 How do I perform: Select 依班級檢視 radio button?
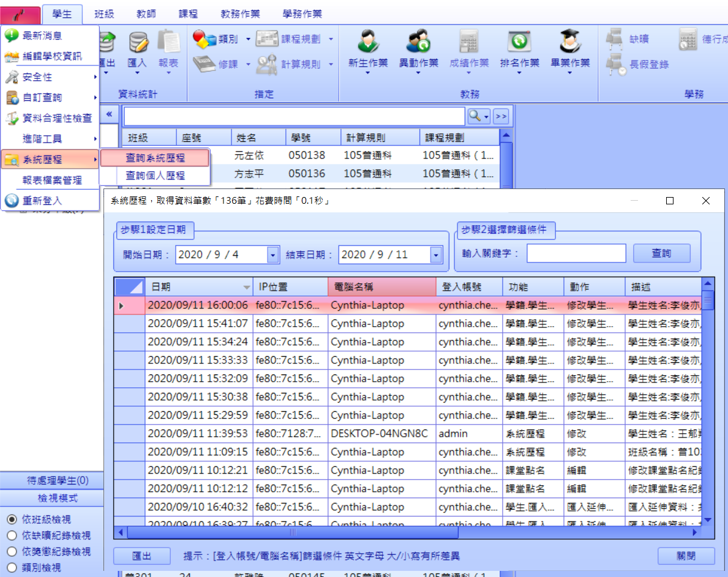12,519
